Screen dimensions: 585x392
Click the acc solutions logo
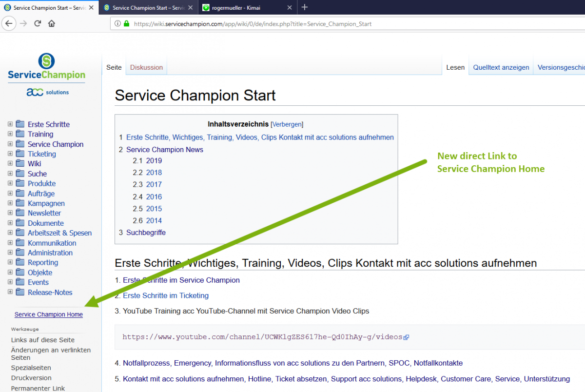click(46, 92)
